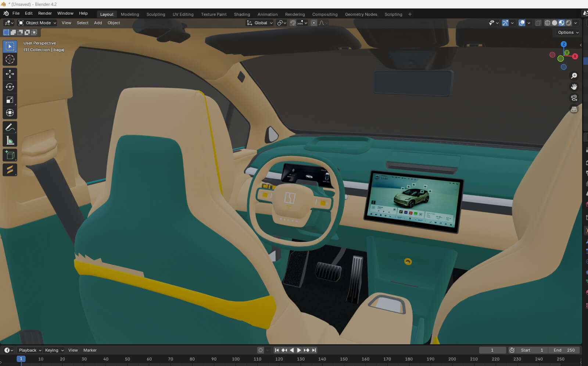Open the Options dropdown in the viewport
Image resolution: width=588 pixels, height=366 pixels.
pyautogui.click(x=568, y=32)
